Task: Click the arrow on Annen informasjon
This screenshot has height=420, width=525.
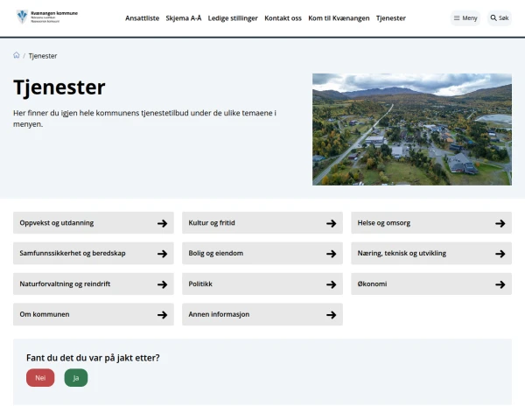Action: click(331, 315)
